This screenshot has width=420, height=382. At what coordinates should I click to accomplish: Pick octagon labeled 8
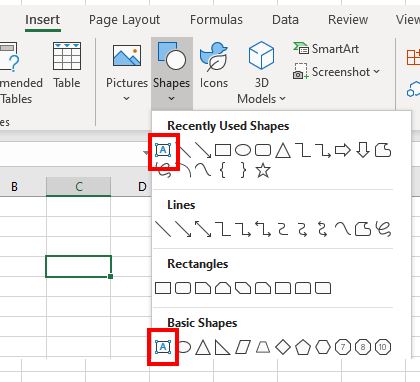click(363, 347)
